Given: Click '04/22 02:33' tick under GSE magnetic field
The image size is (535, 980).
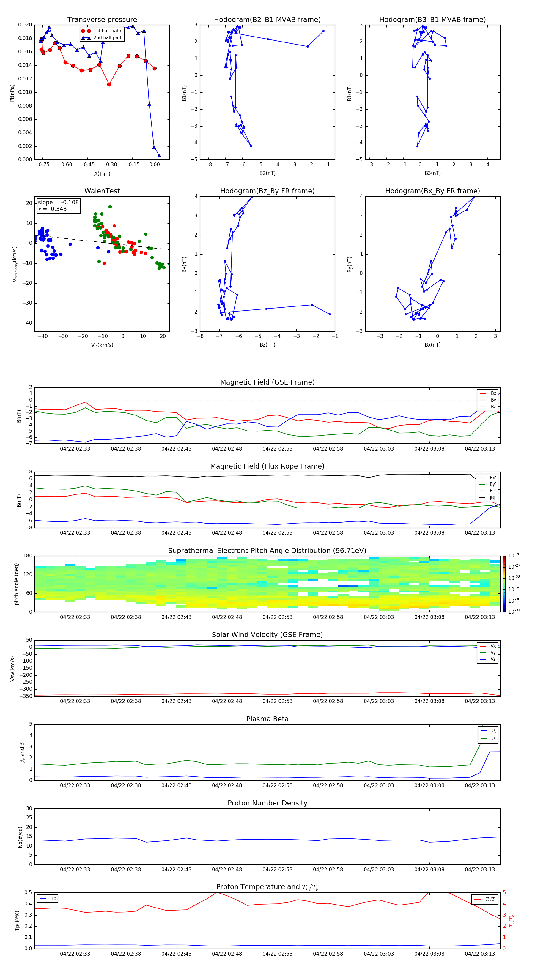Looking at the screenshot, I should pos(75,449).
